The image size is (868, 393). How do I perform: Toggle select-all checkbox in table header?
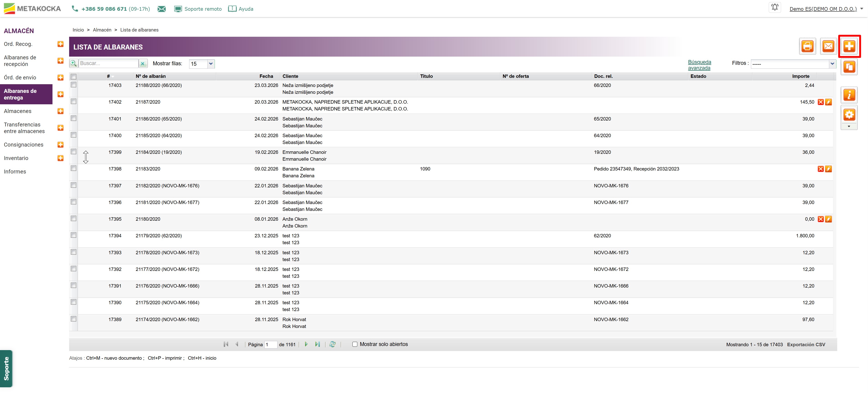(x=73, y=76)
